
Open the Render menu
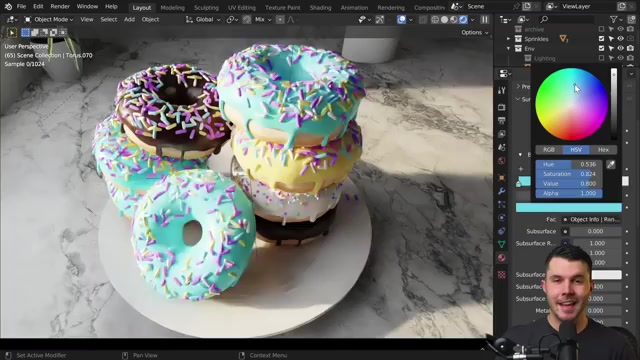(60, 7)
